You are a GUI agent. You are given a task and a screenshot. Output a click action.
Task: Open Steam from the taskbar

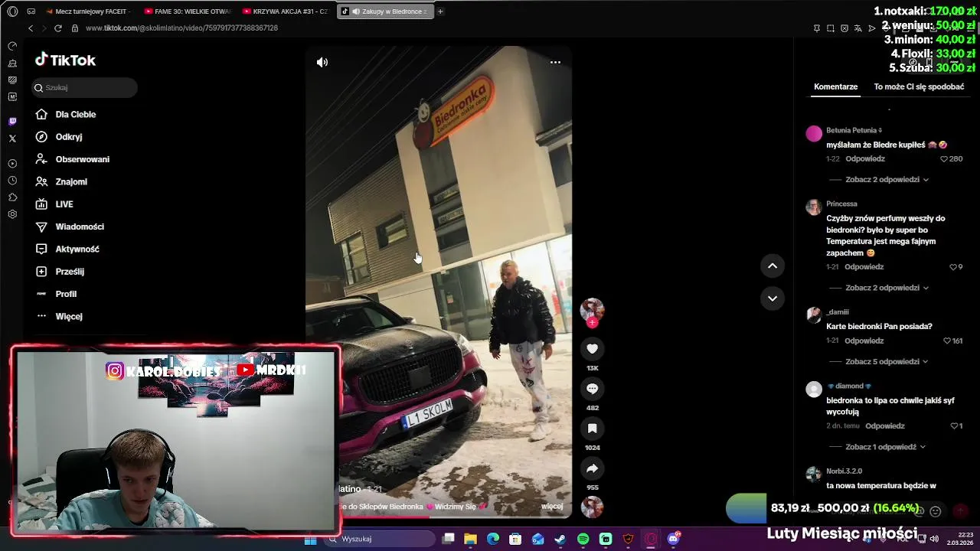click(x=560, y=540)
